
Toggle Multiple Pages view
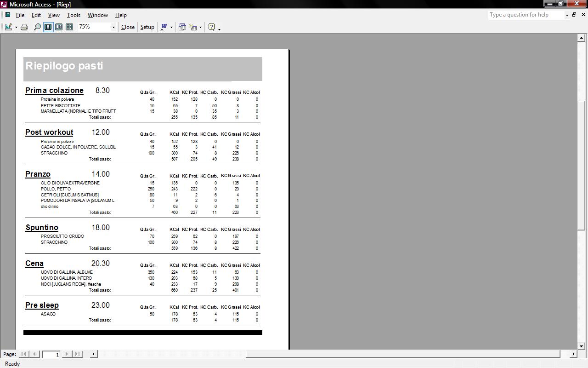69,27
